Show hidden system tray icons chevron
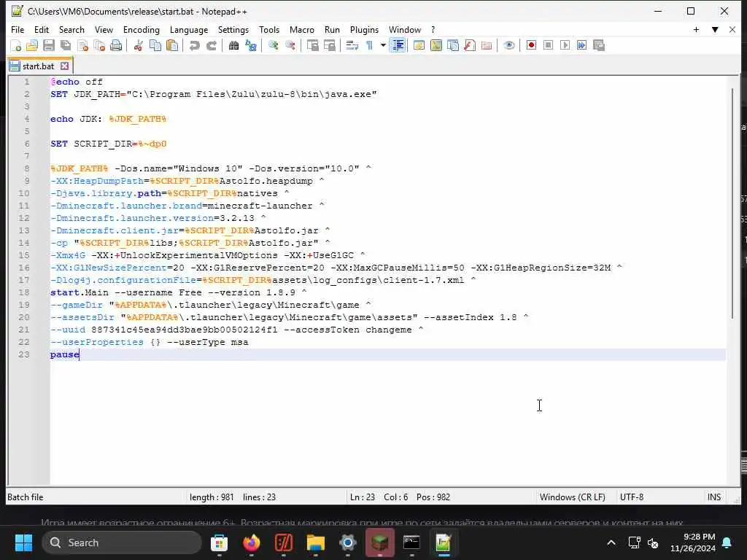747x560 pixels. click(x=611, y=542)
